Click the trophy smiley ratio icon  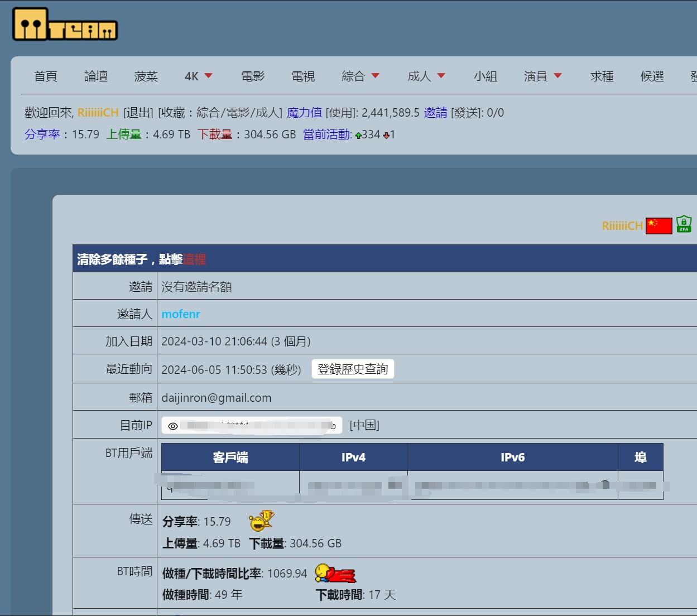(x=261, y=521)
